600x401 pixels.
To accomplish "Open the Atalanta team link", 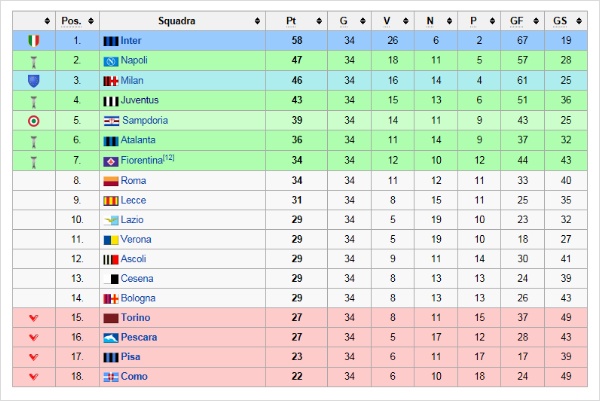I will (x=138, y=140).
